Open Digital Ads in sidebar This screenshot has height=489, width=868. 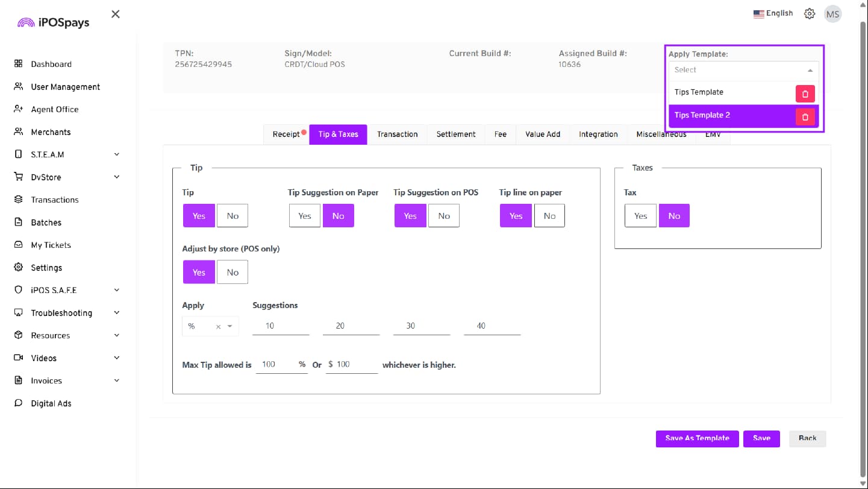(51, 403)
